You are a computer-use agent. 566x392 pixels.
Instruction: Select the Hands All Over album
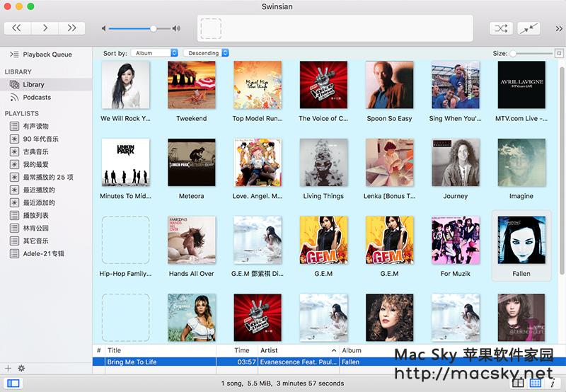[191, 240]
